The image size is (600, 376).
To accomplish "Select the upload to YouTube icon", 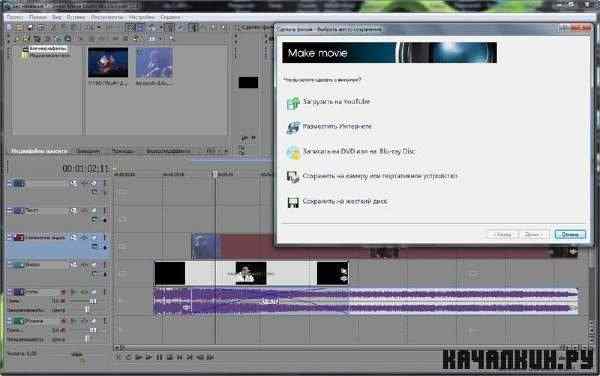I will [x=293, y=103].
